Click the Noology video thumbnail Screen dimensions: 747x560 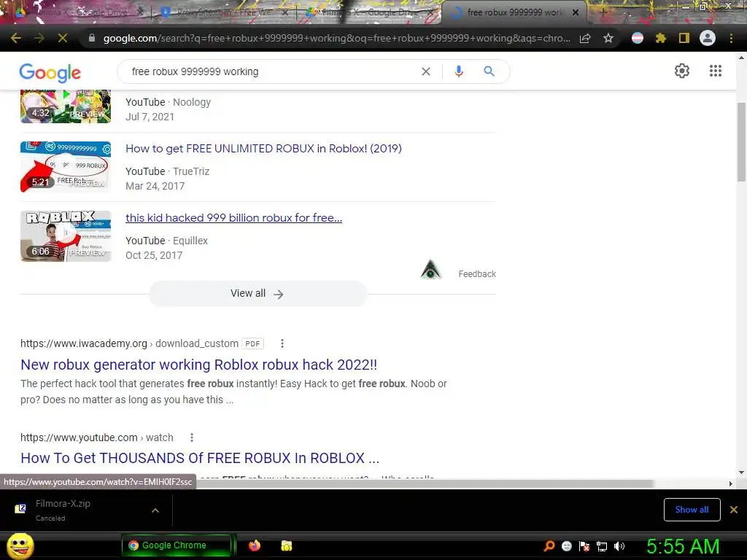(x=66, y=106)
